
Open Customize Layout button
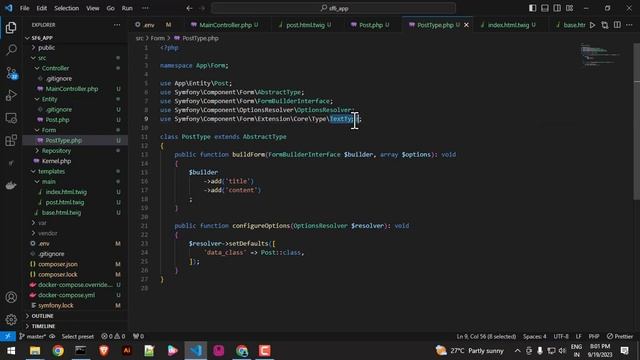pos(569,8)
